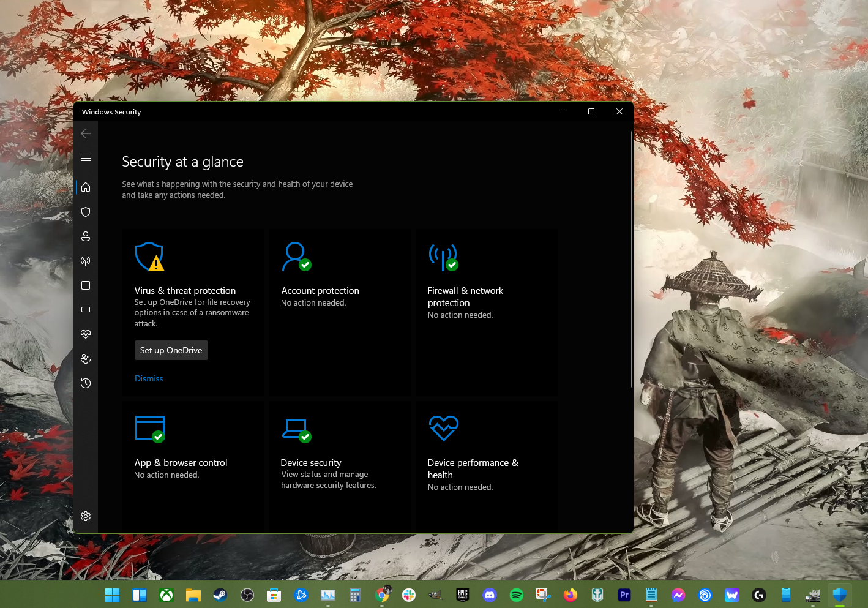Screen dimensions: 868x608
Task: Open Microsoft Store from taskbar
Action: tap(274, 595)
